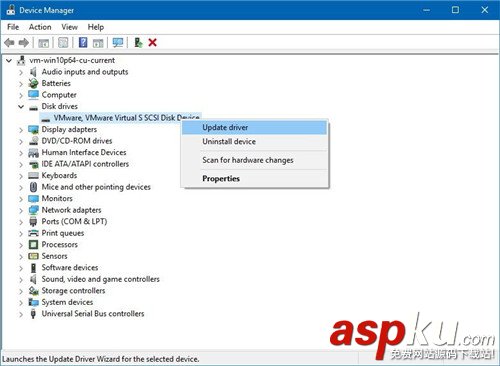Click the Update driver toolbar icon with the green arrow
This screenshot has width=500, height=366.
tap(138, 42)
